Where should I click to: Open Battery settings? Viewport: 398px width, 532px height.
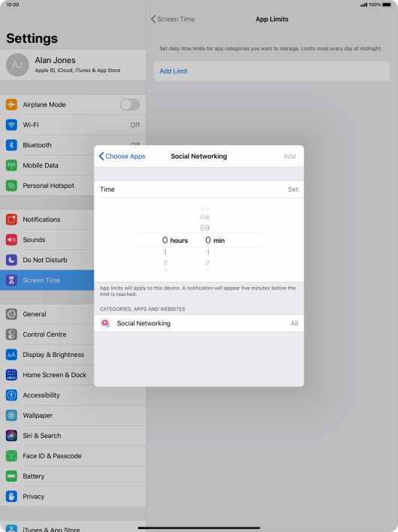[x=73, y=476]
